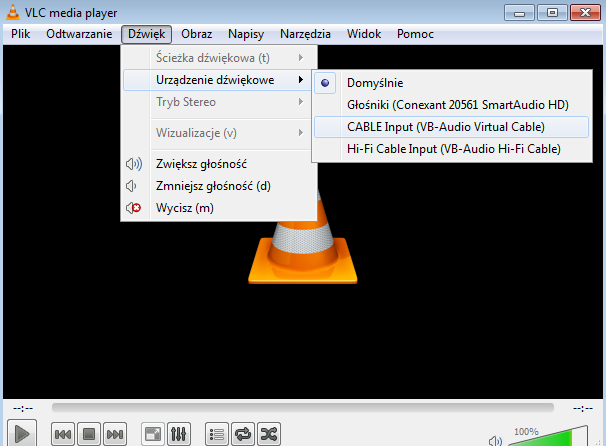Viewport: 606px width, 446px height.
Task: Click the Play button
Action: click(22, 434)
